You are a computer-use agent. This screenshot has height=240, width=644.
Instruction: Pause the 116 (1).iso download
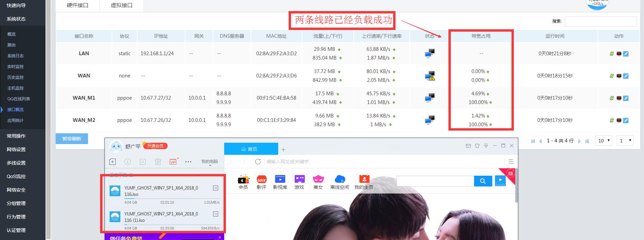pyautogui.click(x=216, y=214)
